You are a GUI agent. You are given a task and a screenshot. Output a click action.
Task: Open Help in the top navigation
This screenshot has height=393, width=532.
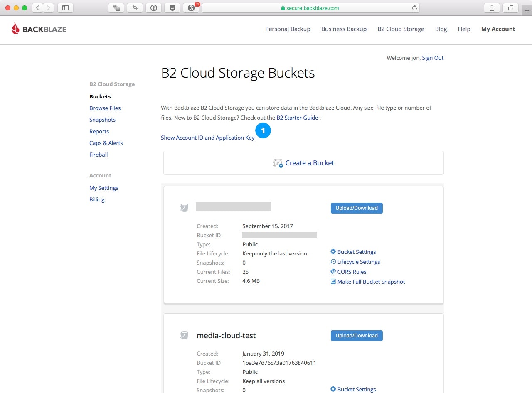click(x=464, y=29)
